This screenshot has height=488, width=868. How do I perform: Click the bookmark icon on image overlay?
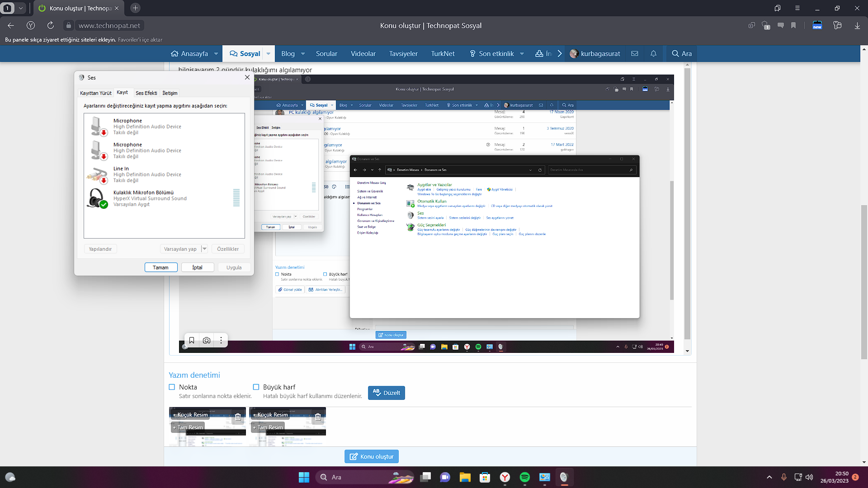(192, 340)
